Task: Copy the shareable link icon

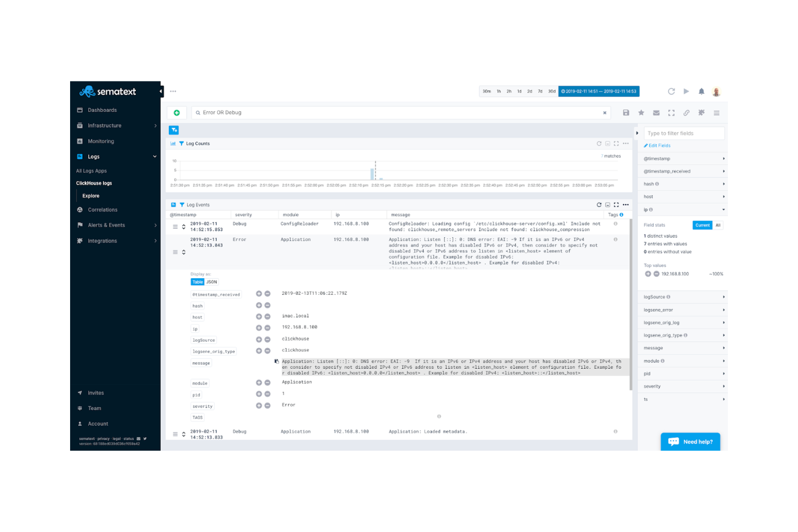Action: [686, 113]
